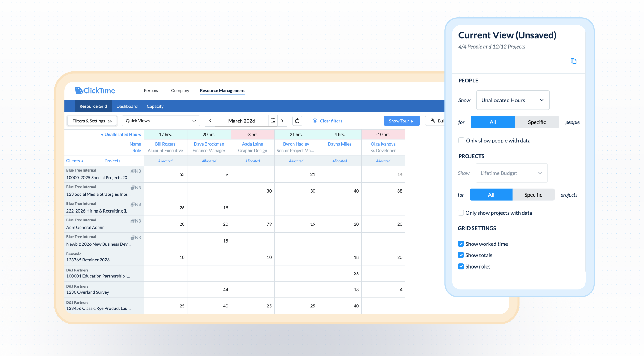Uncheck Show worked time

tap(461, 244)
